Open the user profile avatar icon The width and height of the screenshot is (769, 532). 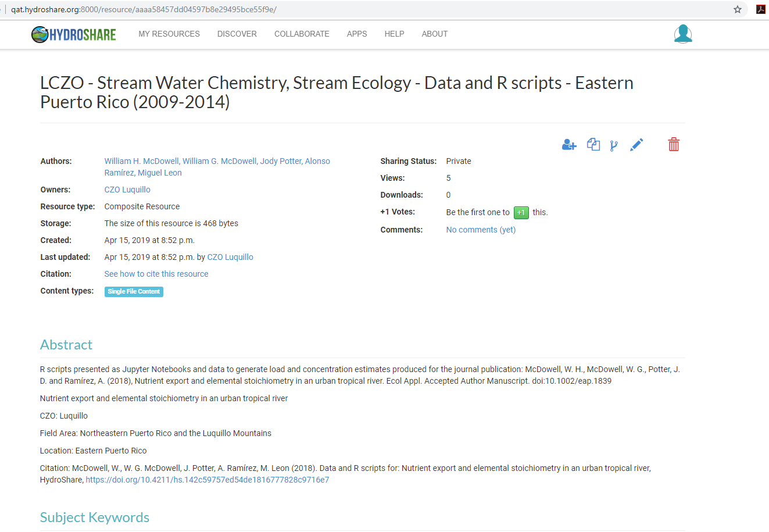(683, 34)
